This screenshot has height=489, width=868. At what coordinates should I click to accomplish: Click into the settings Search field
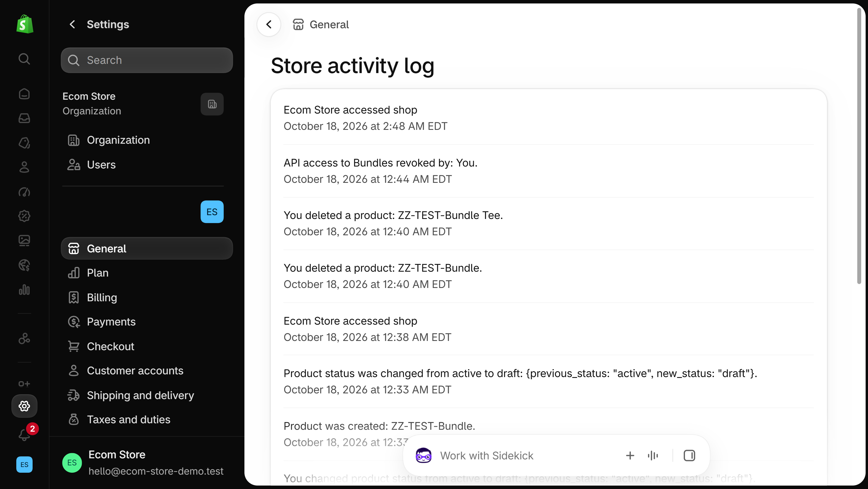point(147,60)
